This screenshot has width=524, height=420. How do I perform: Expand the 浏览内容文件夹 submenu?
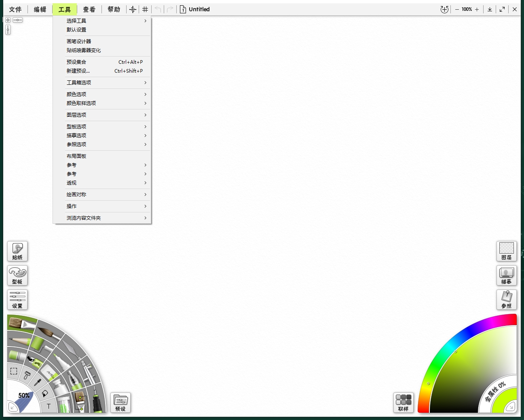point(102,218)
